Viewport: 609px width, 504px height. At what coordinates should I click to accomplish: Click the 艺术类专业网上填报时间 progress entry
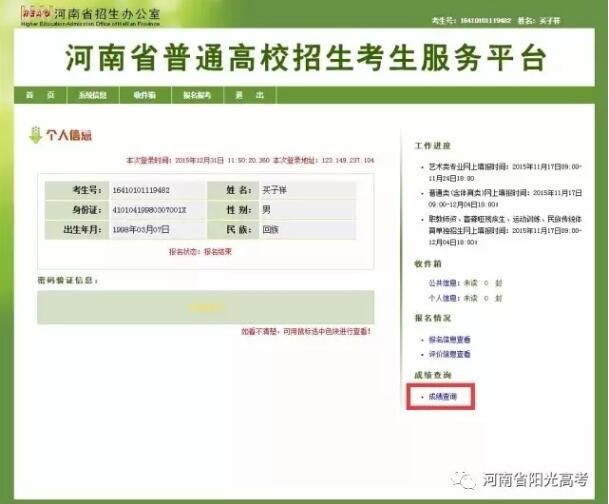pyautogui.click(x=505, y=172)
